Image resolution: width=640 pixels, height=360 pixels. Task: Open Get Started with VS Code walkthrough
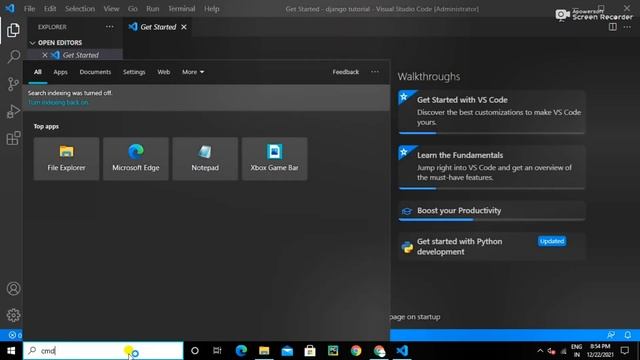point(492,112)
